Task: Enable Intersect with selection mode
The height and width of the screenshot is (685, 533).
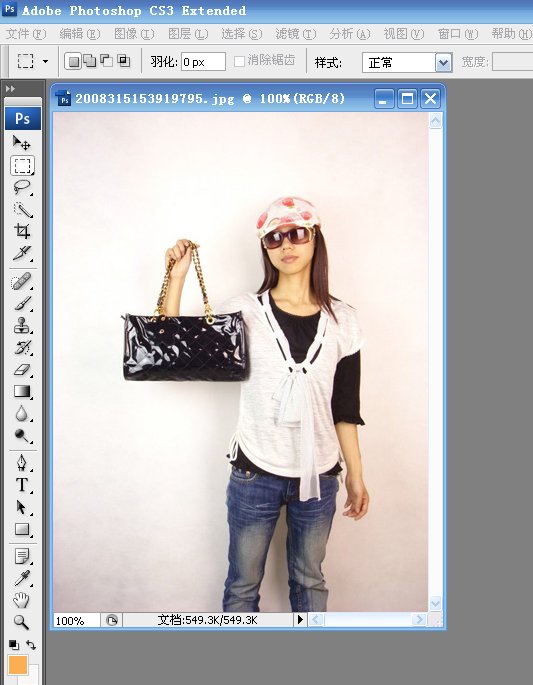Action: pyautogui.click(x=124, y=61)
